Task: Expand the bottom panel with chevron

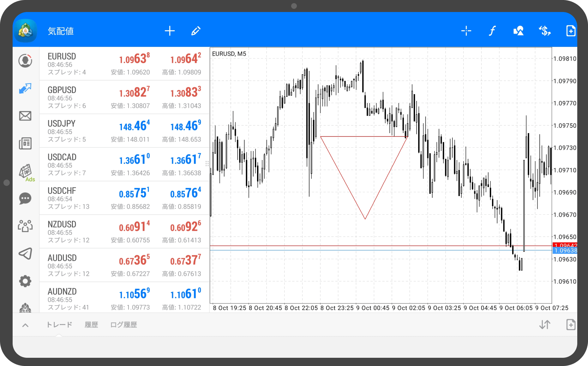Action: [x=26, y=325]
